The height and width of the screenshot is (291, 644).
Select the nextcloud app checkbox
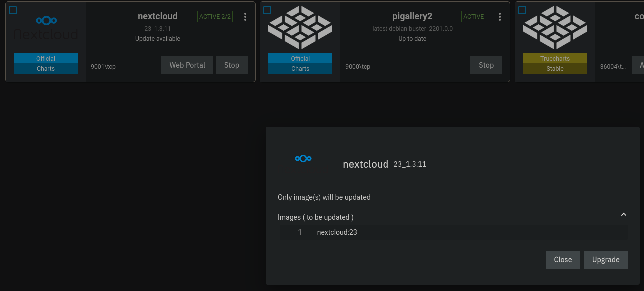coord(13,10)
